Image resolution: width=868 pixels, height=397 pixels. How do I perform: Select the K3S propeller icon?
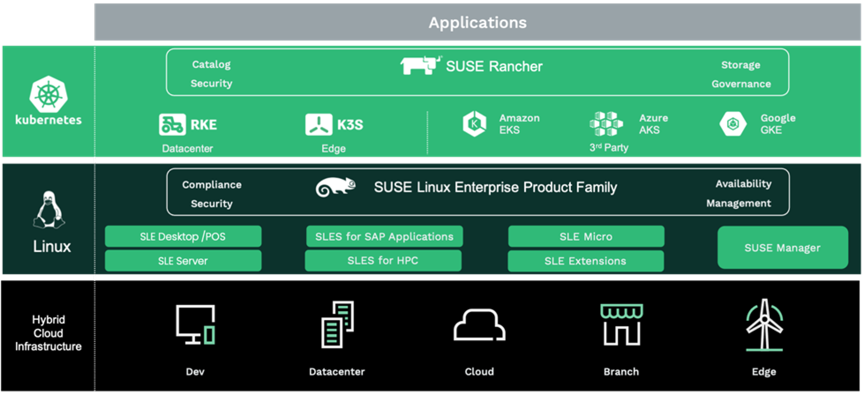point(319,125)
